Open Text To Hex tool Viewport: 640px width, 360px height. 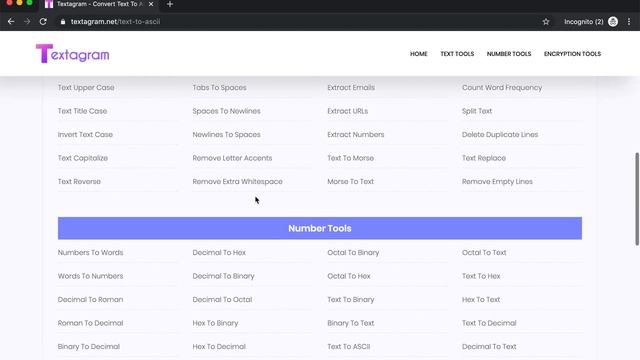pyautogui.click(x=481, y=276)
